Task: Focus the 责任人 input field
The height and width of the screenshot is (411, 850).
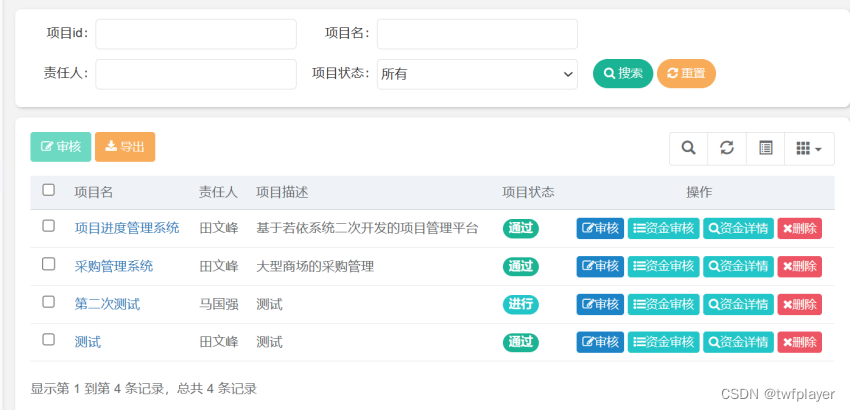Action: (x=196, y=74)
